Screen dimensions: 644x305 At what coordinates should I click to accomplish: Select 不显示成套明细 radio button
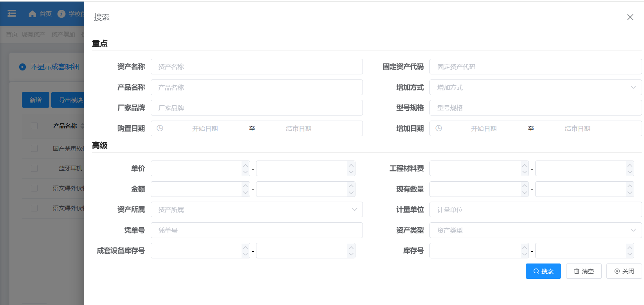tap(23, 67)
